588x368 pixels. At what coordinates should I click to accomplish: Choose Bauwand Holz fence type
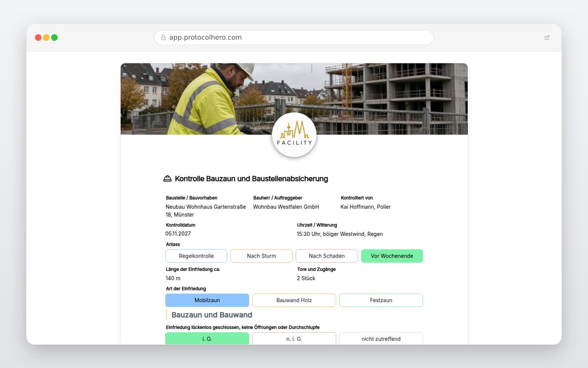click(x=294, y=300)
